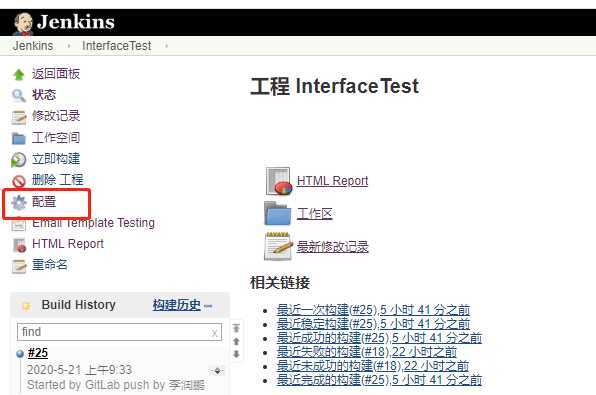Image resolution: width=596 pixels, height=395 pixels.
Task: Open 修改记录 in the sidebar
Action: click(x=56, y=116)
